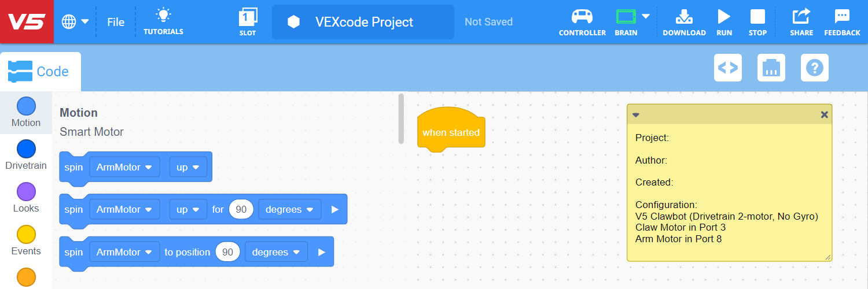
Task: Click the Controller icon in the toolbar
Action: [582, 17]
